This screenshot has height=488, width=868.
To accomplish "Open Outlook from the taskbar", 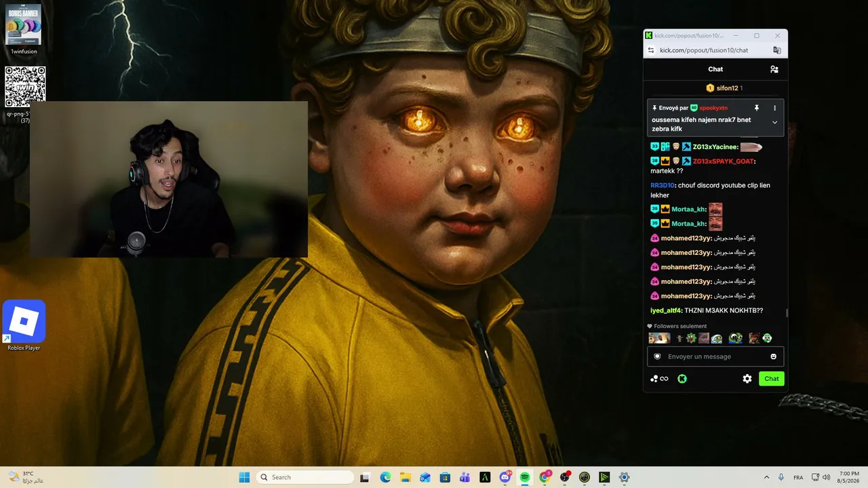I will 425,477.
